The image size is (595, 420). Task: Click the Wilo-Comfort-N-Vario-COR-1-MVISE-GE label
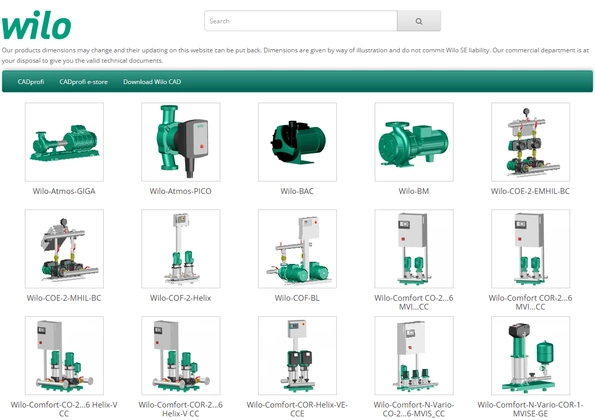(530, 409)
